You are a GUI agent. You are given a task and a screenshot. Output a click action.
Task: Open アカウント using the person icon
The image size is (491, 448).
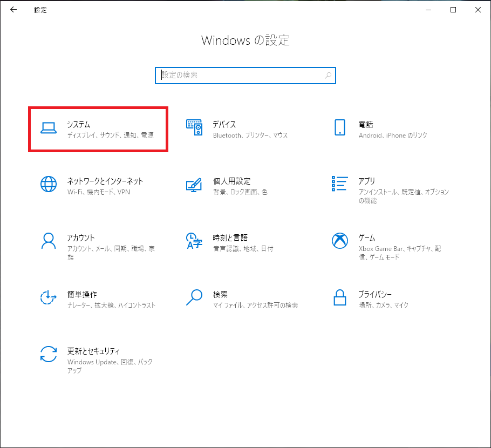tap(49, 241)
